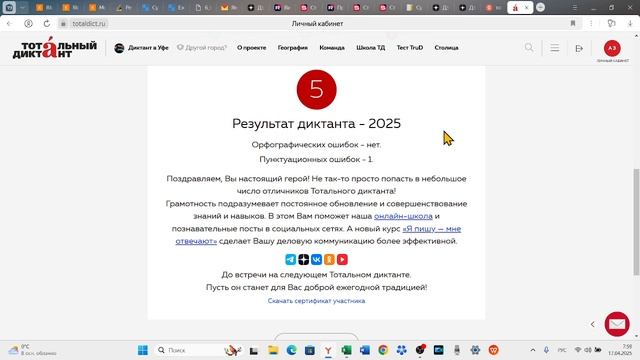Screen dimensions: 640x360
Task: Click the page vertical scrollbar thumb
Action: click(636, 222)
